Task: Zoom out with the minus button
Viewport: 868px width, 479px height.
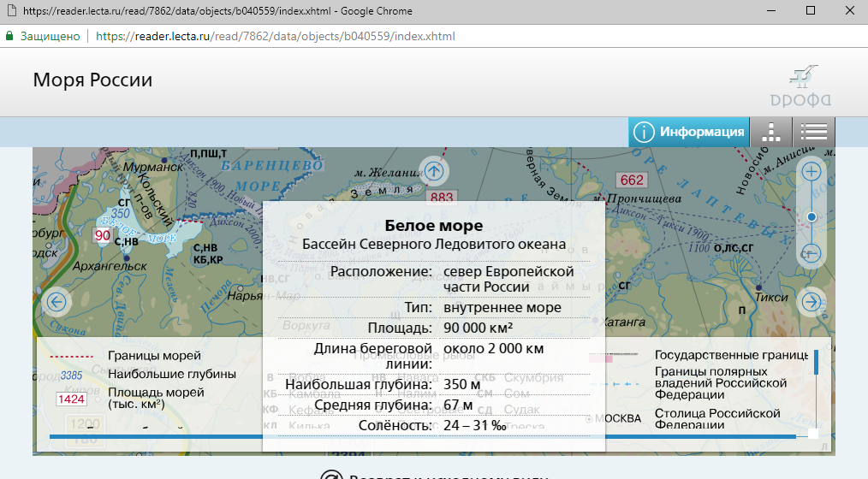Action: (812, 253)
